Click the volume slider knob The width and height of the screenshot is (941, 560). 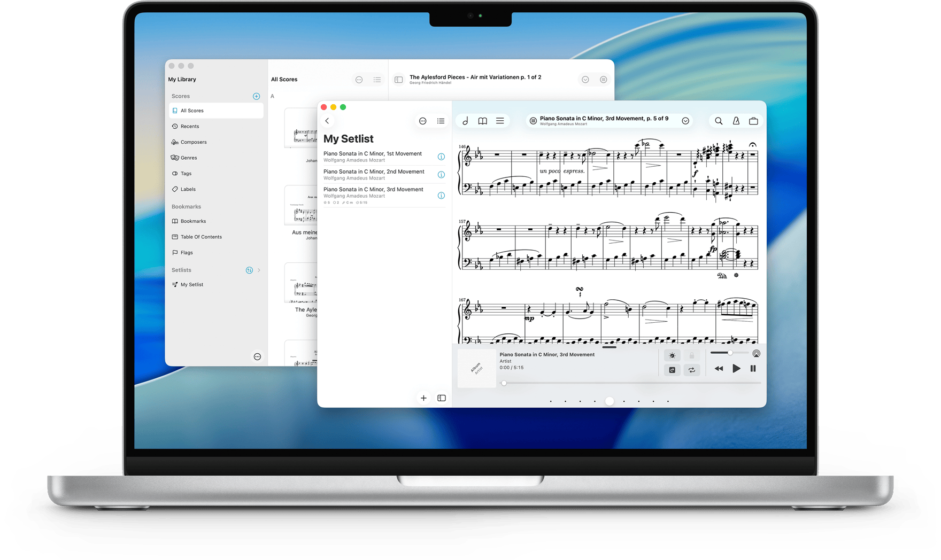pyautogui.click(x=730, y=353)
